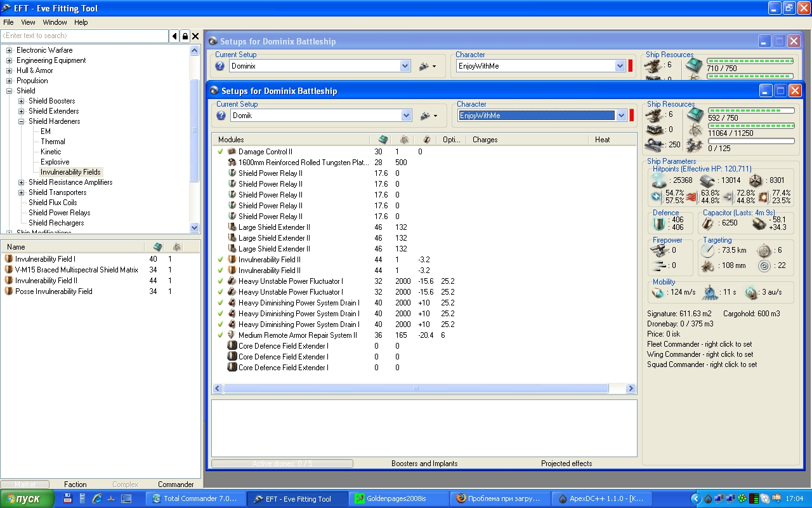Open the Projected effects panel
Screen dimensions: 812x508
(x=566, y=464)
